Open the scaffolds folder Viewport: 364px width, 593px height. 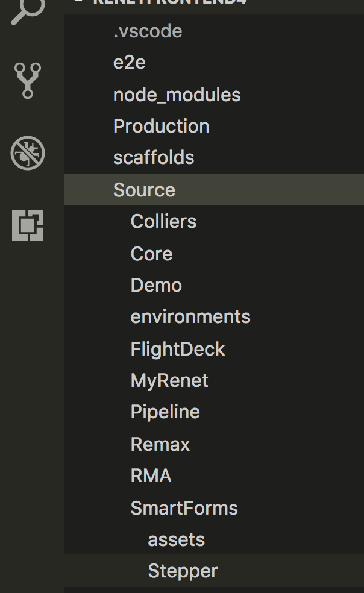(154, 157)
